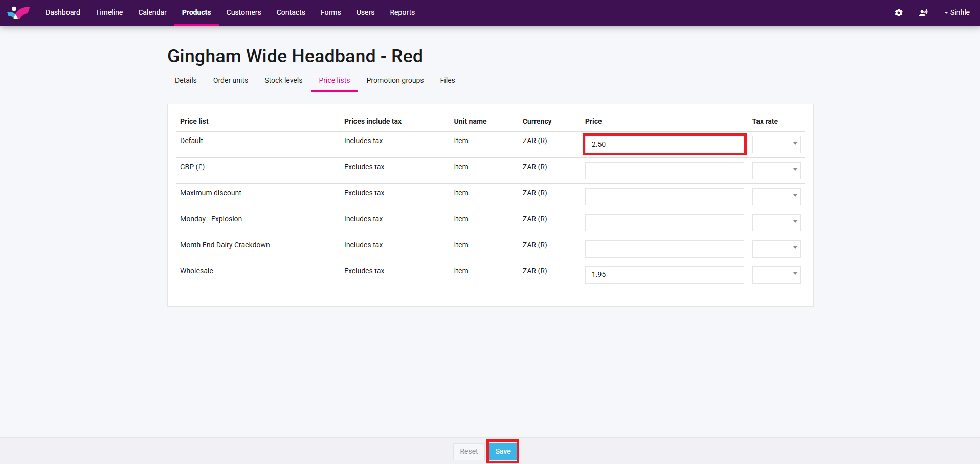980x464 pixels.
Task: Click the app logo icon
Action: (x=18, y=12)
